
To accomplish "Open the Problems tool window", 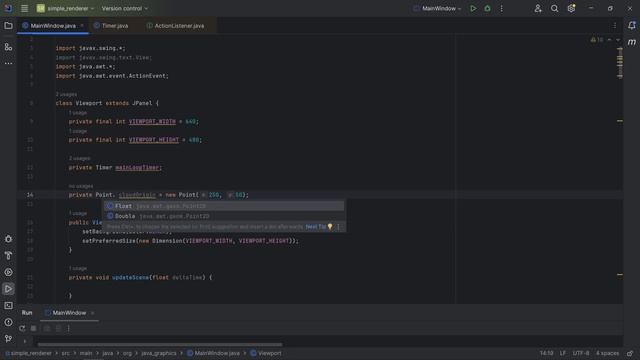I will pyautogui.click(x=8, y=322).
